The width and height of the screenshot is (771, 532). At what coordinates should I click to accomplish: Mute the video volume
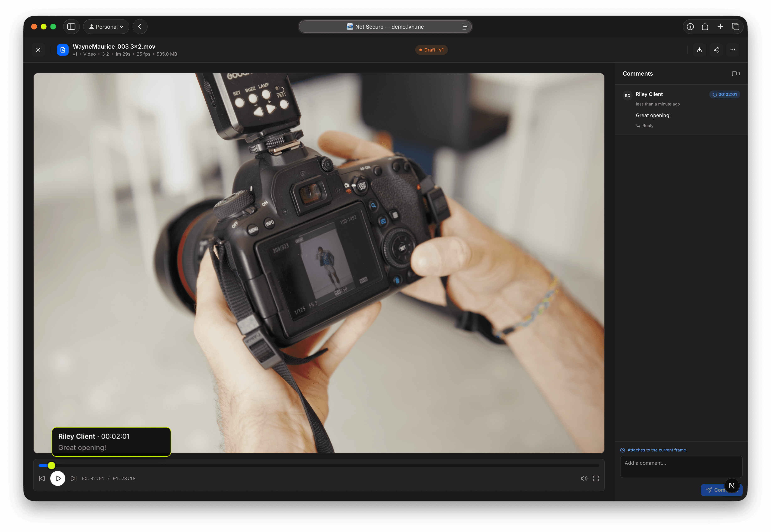coord(584,479)
